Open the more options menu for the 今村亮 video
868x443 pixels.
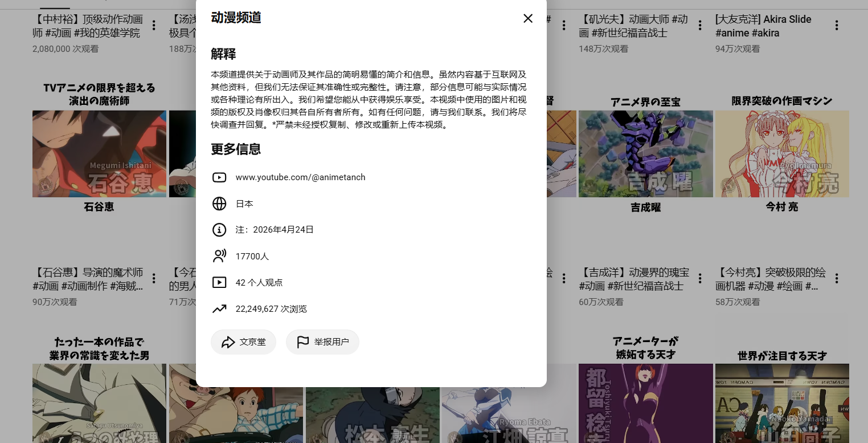pos(837,278)
